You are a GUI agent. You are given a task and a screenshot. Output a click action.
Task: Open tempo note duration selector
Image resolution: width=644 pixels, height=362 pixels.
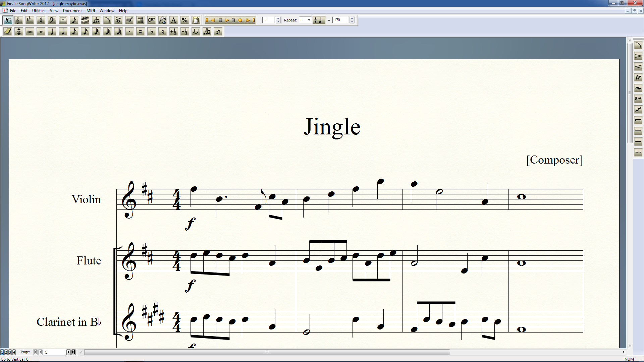(x=319, y=20)
